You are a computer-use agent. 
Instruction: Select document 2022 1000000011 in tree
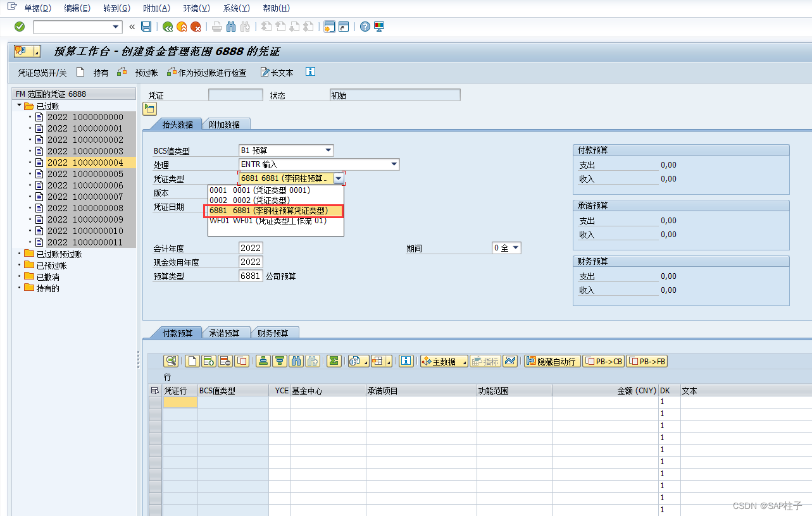pyautogui.click(x=85, y=242)
